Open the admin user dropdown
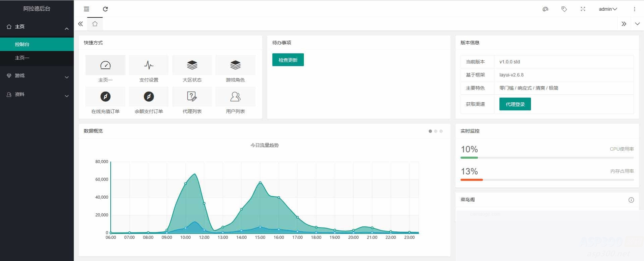644x261 pixels. pyautogui.click(x=608, y=9)
